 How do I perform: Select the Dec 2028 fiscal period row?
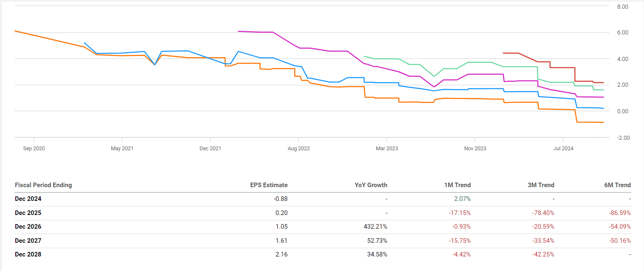[x=28, y=254]
